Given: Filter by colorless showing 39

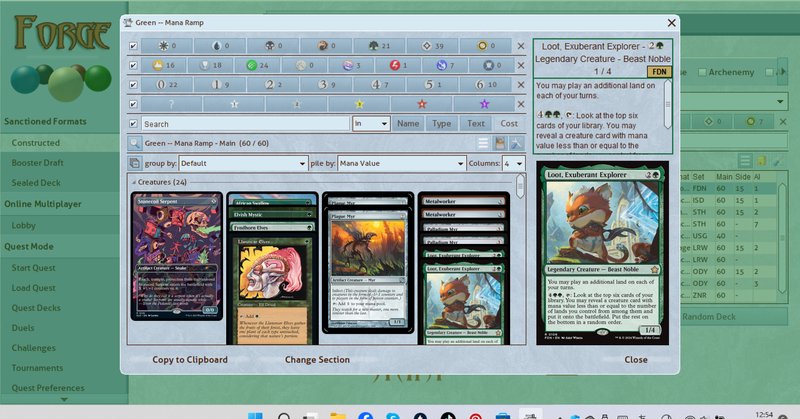Looking at the screenshot, I should click(432, 46).
